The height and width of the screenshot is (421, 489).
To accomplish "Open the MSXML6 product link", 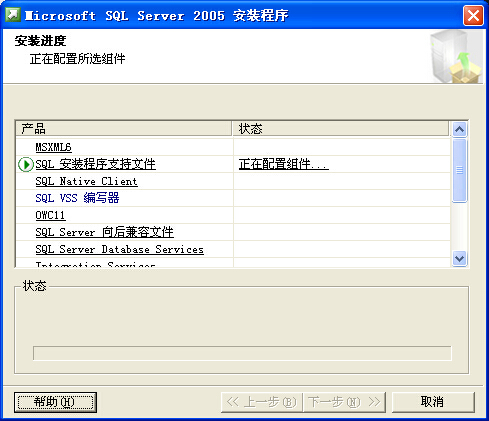I will tap(53, 147).
